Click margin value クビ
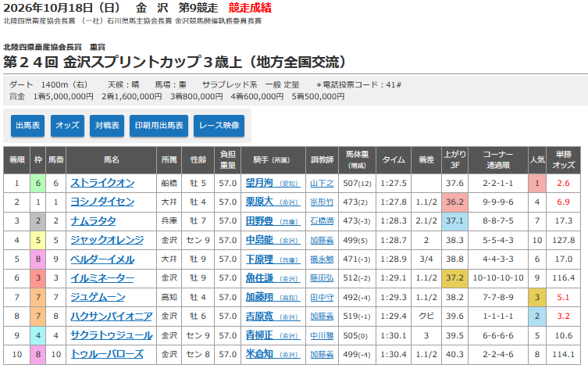 [x=426, y=316]
